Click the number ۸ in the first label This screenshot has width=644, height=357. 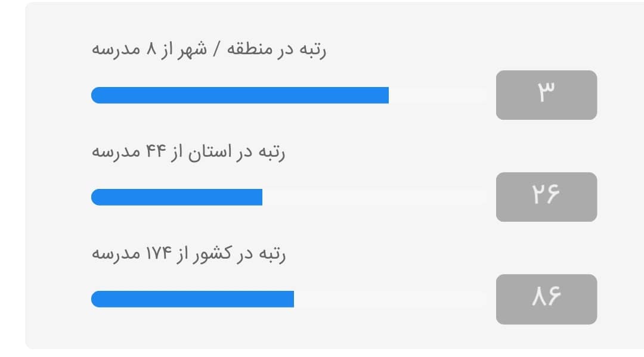click(151, 49)
